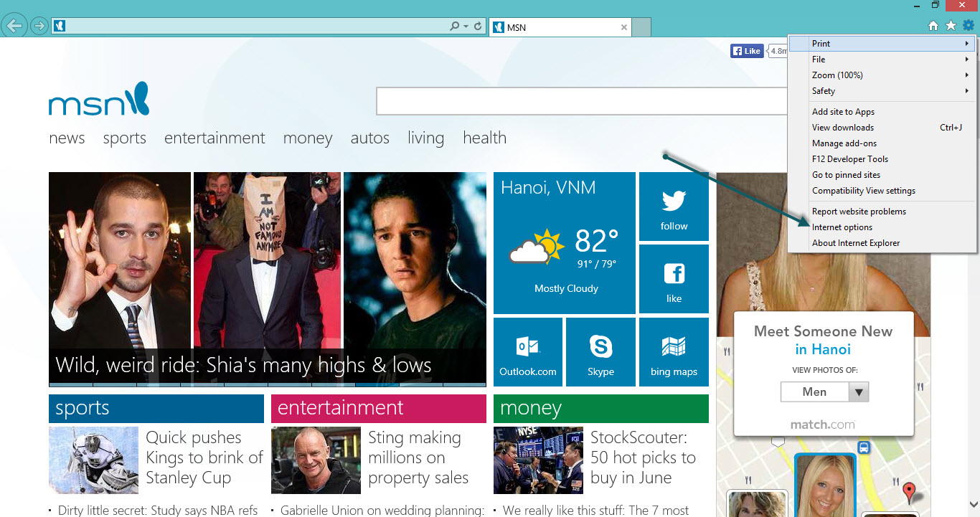Image resolution: width=980 pixels, height=517 pixels.
Task: Click the MSN search box
Action: coord(581,101)
